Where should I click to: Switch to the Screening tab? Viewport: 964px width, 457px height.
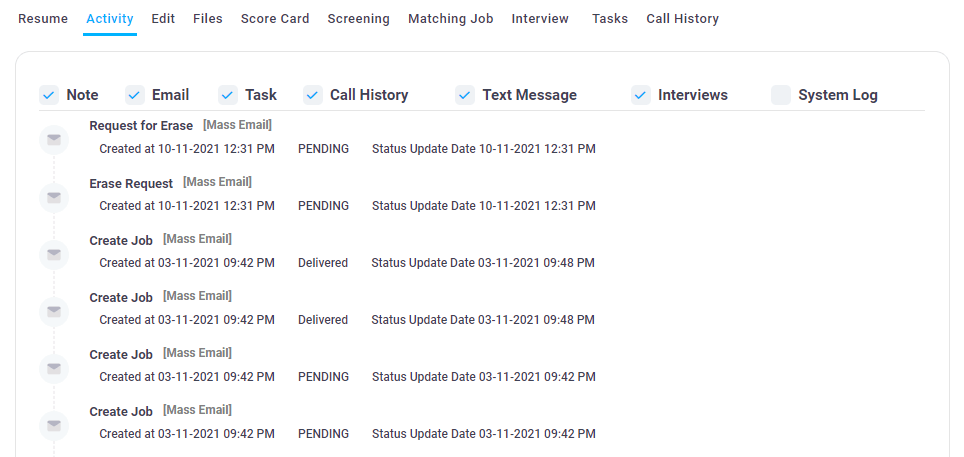[358, 19]
